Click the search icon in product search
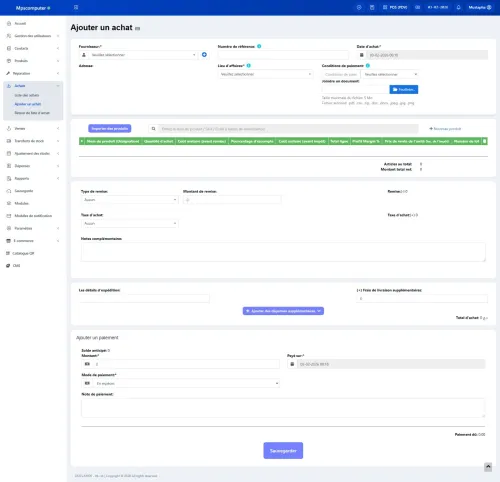The width and height of the screenshot is (500, 482). click(153, 129)
